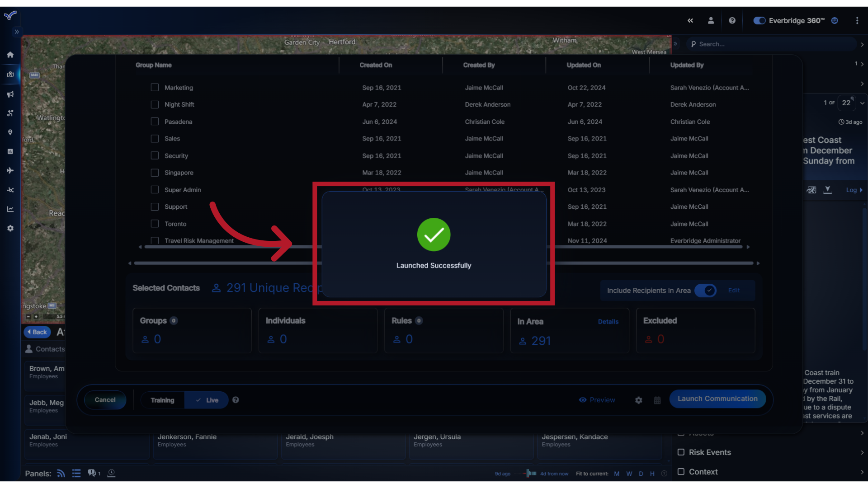Expand the row chevron showing count 1

click(x=862, y=64)
